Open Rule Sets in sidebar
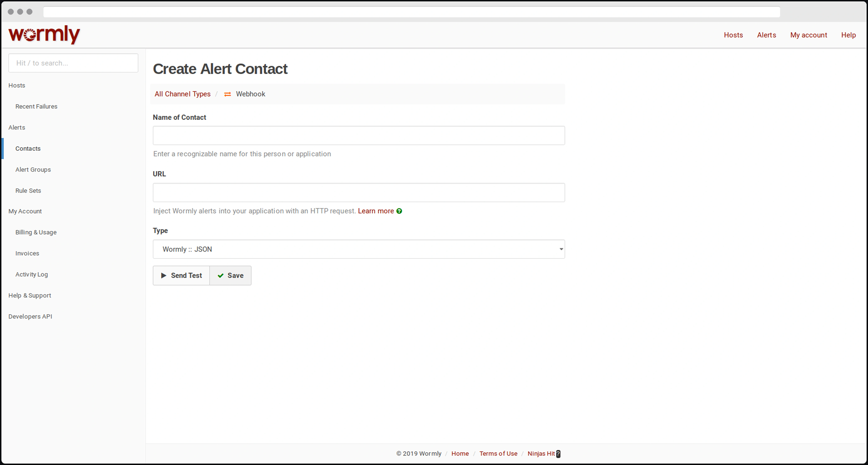 [28, 191]
